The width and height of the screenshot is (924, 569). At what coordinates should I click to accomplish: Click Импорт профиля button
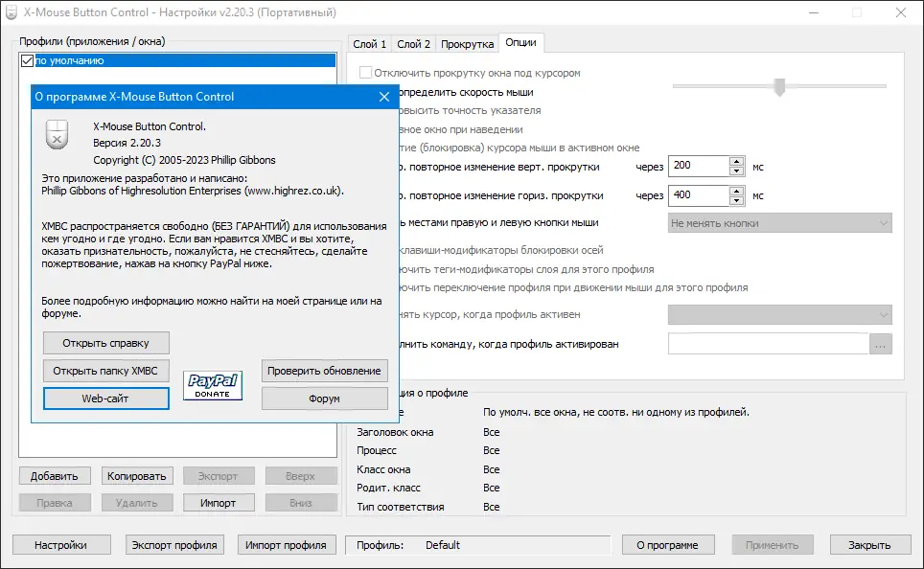coord(287,545)
